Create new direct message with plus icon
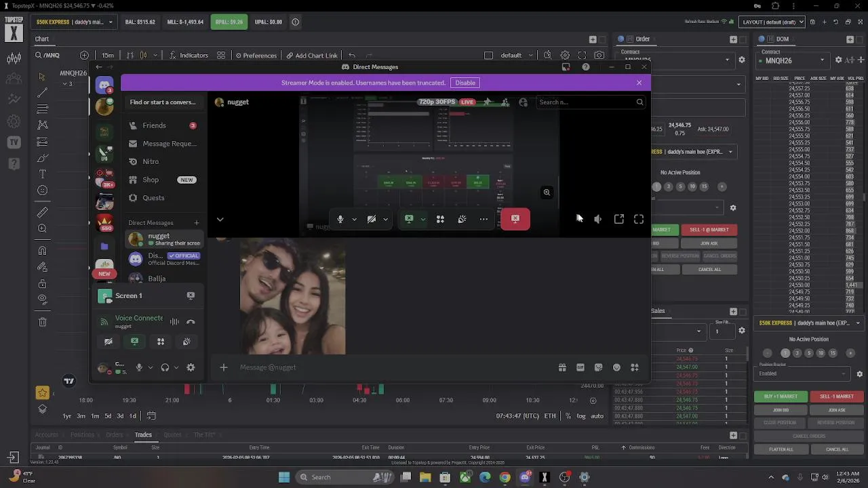The image size is (868, 488). coord(197,222)
